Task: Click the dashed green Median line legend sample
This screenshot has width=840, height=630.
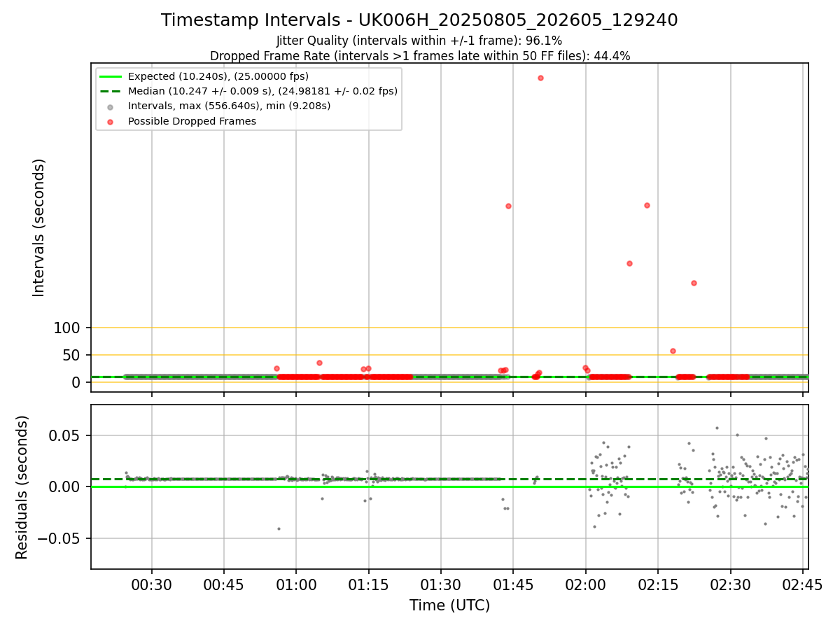Action: click(111, 91)
